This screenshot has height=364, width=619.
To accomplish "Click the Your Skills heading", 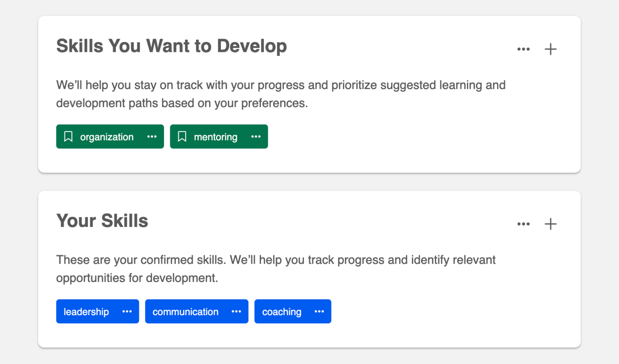I will (x=102, y=221).
